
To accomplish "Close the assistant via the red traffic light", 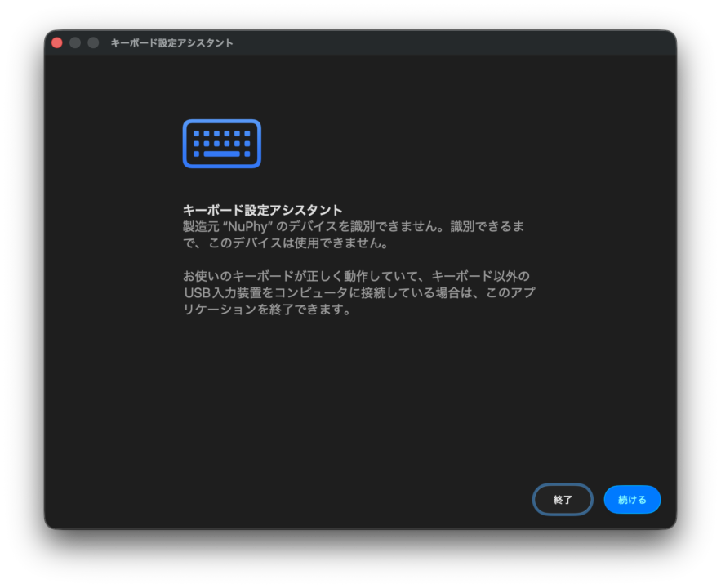I will click(x=56, y=42).
